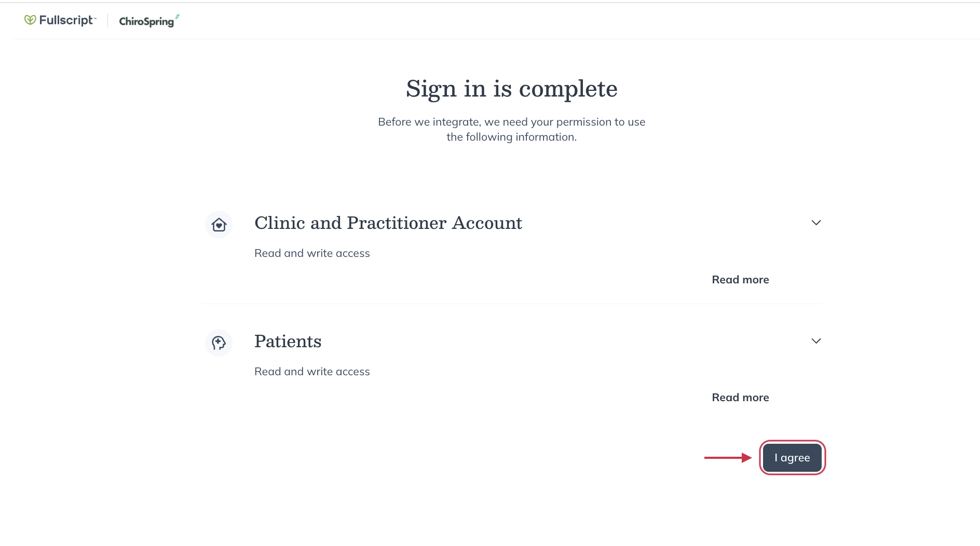This screenshot has height=546, width=980.
Task: Expand the Clinic and Practitioner Account chevron
Action: point(816,223)
